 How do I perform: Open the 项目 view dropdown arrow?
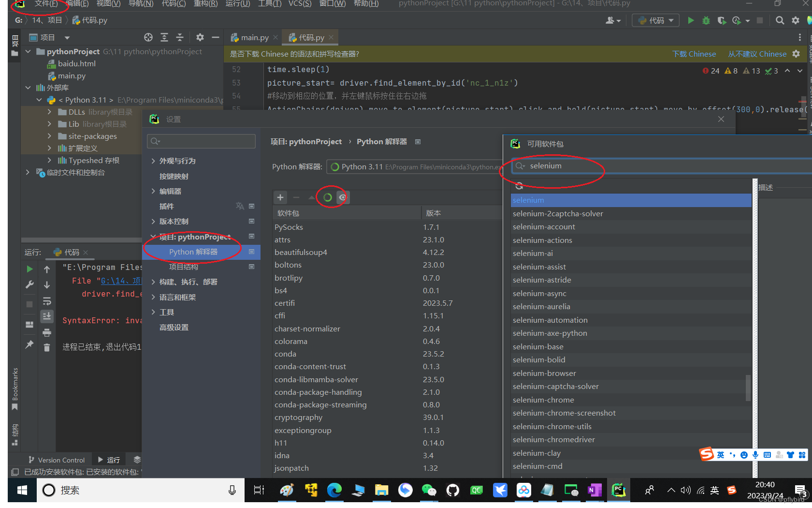point(67,37)
